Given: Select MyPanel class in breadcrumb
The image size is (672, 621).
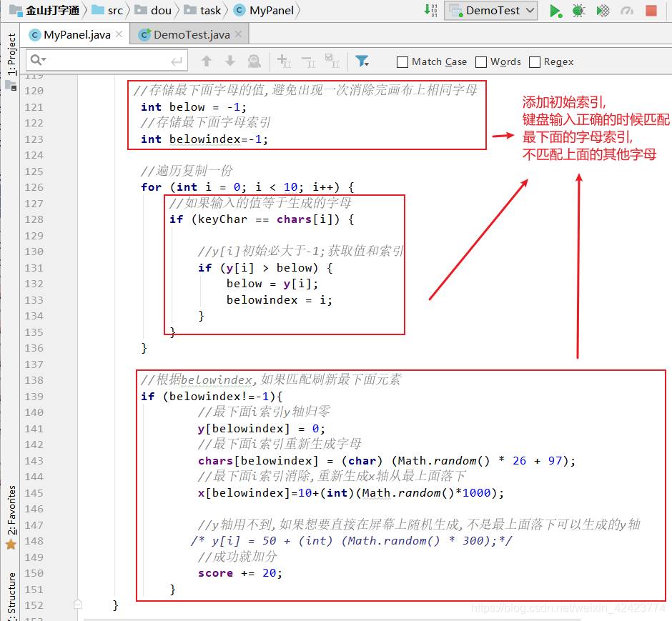Looking at the screenshot, I should [x=264, y=10].
